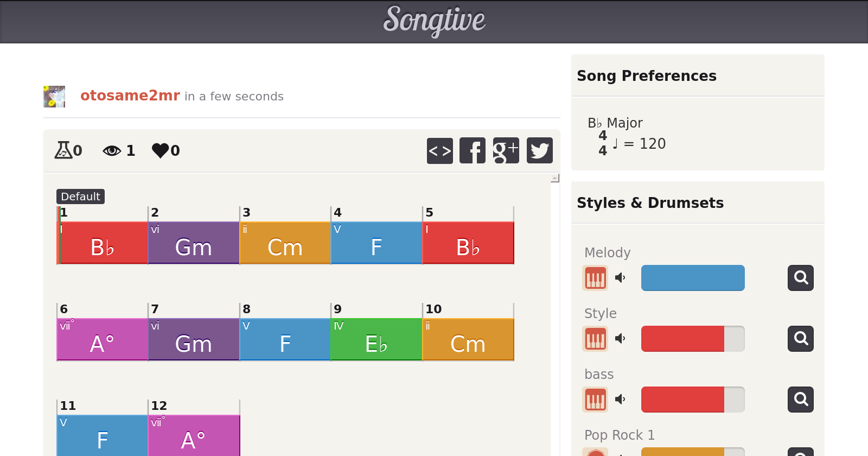Share song on Google Plus
Viewport: 868px width, 456px height.
(506, 150)
